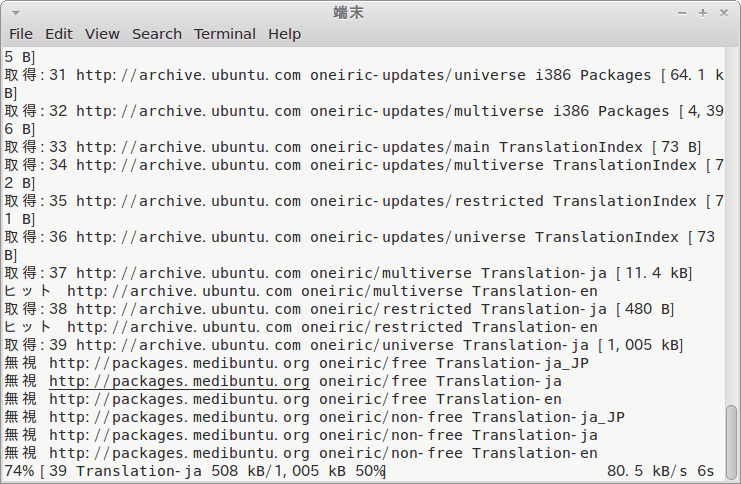This screenshot has height=484, width=741.
Task: Open the Edit menu
Action: (59, 34)
